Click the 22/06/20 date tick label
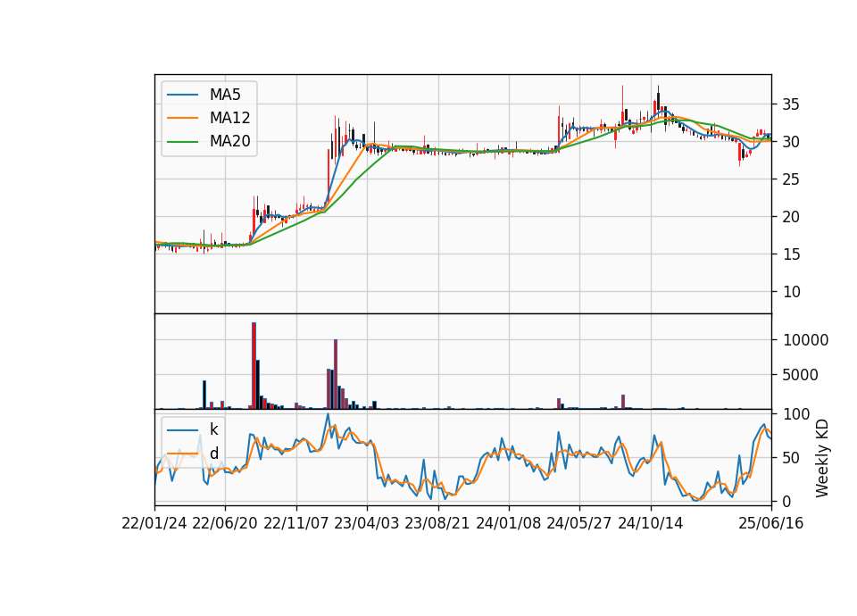This screenshot has width=857, height=616. (x=225, y=523)
